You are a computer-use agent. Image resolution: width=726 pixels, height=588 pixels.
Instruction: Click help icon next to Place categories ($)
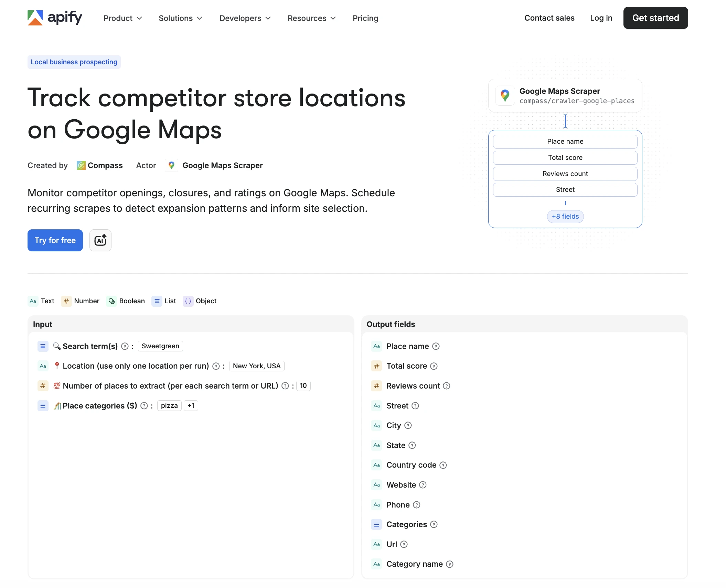(144, 406)
